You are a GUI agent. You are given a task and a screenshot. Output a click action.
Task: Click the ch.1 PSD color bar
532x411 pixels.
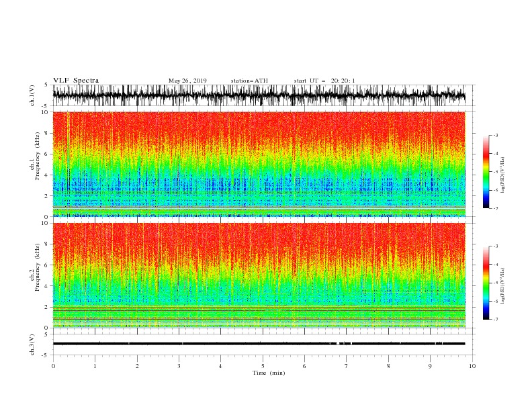486,172
